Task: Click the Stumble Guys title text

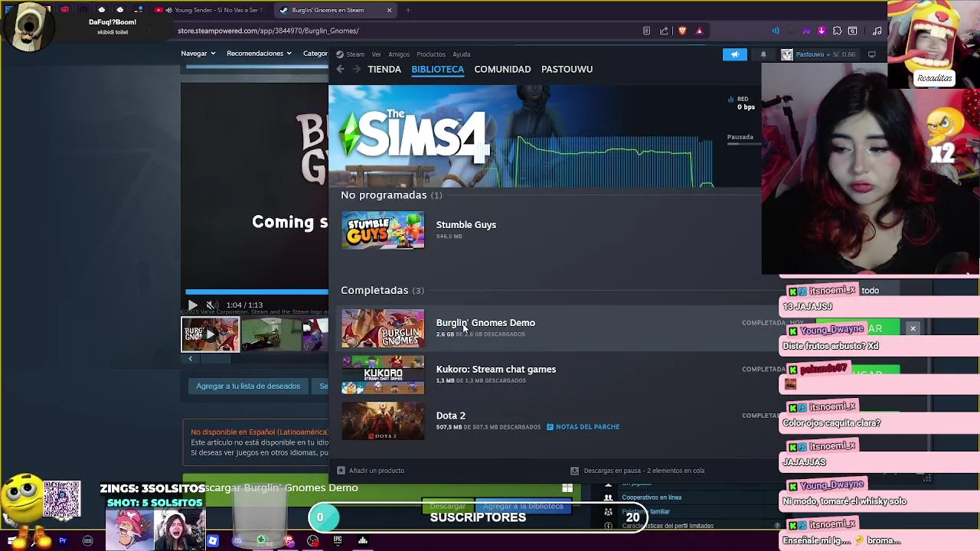Action: [x=465, y=225]
